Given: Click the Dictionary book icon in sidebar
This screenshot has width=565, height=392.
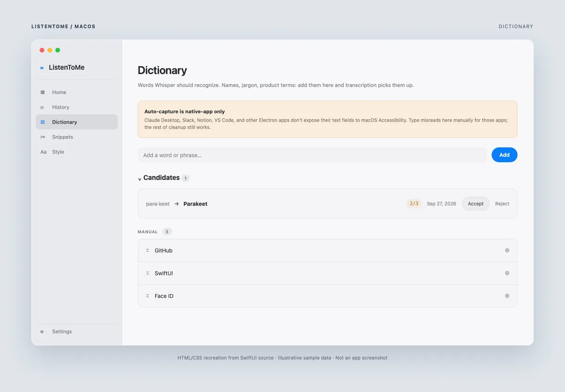Looking at the screenshot, I should (43, 122).
